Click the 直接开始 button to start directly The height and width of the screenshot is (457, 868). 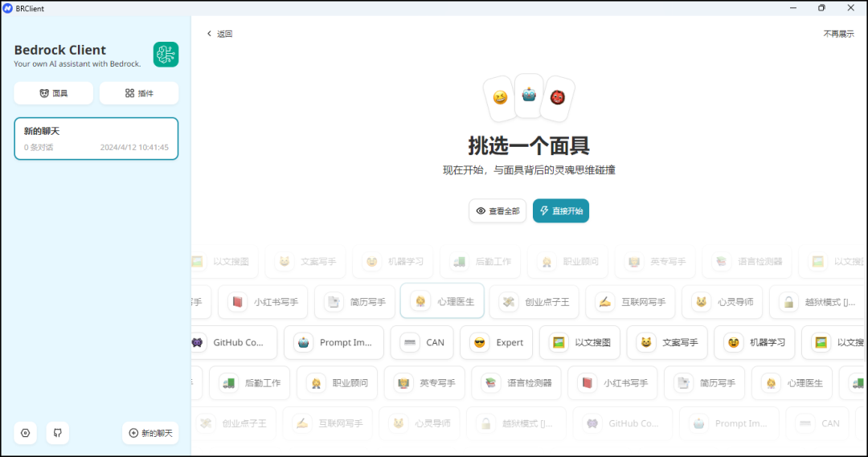click(x=561, y=210)
